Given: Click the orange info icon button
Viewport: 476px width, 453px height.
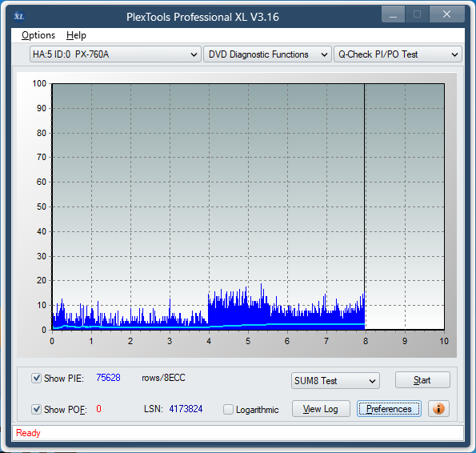Looking at the screenshot, I should coord(438,409).
